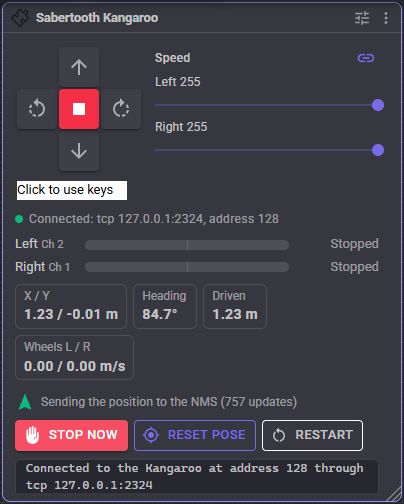Toggle the speed link chain icon
This screenshot has height=504, width=404.
(x=366, y=58)
